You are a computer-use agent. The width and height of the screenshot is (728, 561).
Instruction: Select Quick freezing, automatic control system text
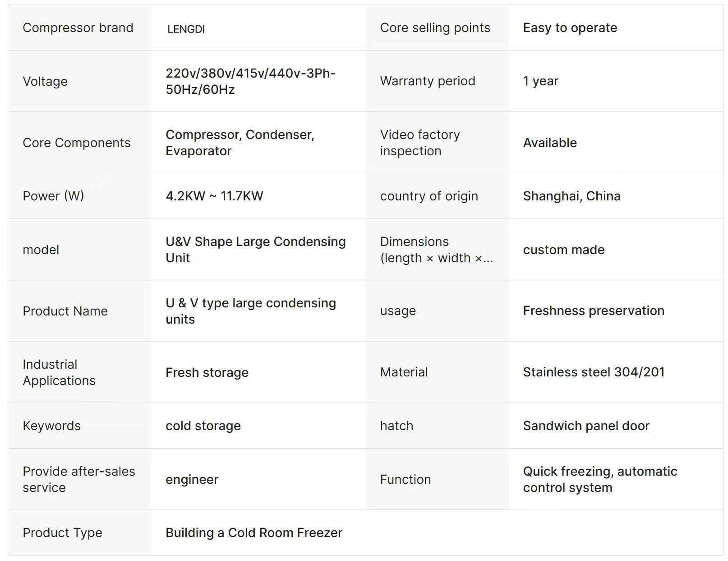coord(600,479)
